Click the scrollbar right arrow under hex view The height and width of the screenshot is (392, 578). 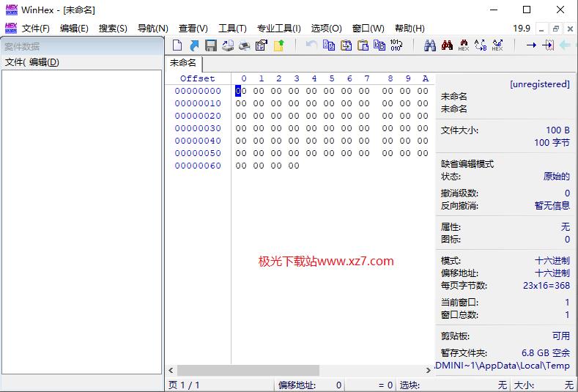(428, 370)
